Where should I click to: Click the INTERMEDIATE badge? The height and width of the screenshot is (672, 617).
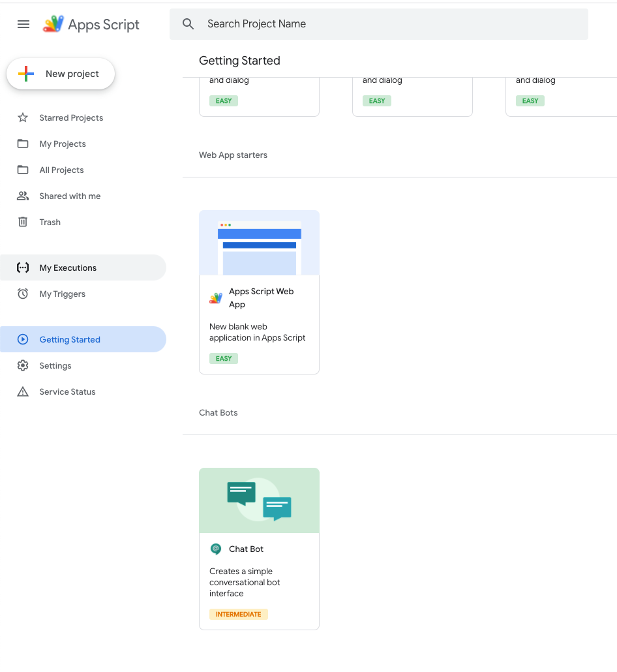coord(239,615)
